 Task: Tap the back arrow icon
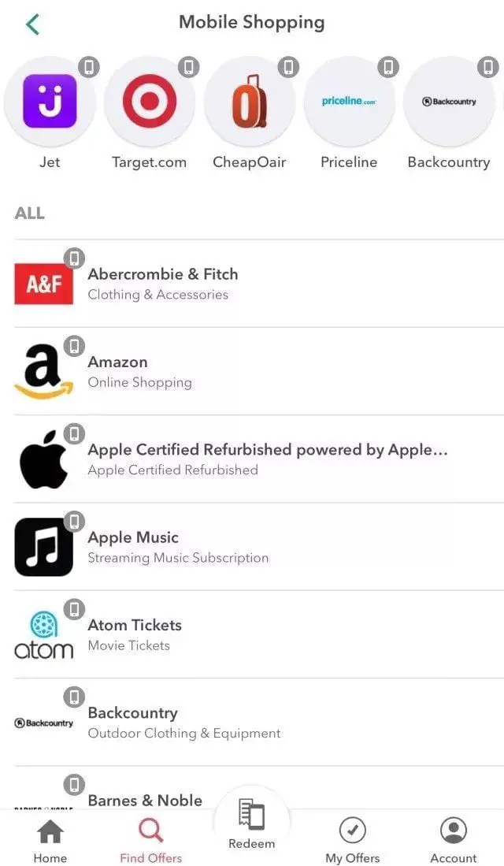pos(32,24)
